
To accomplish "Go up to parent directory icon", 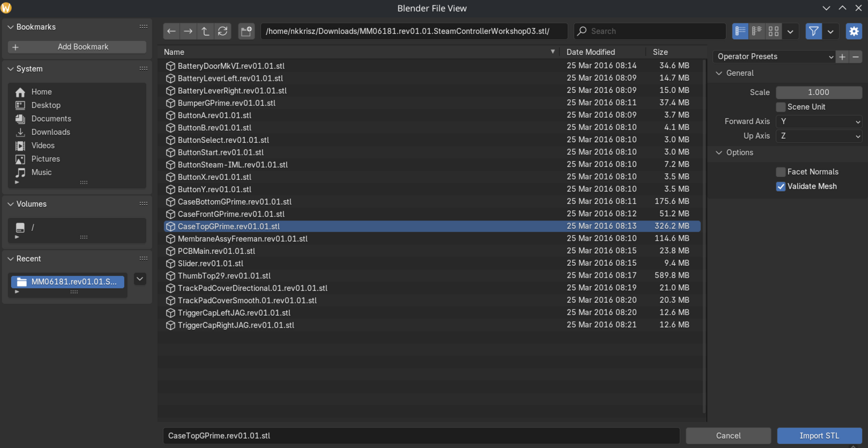I will coord(205,31).
